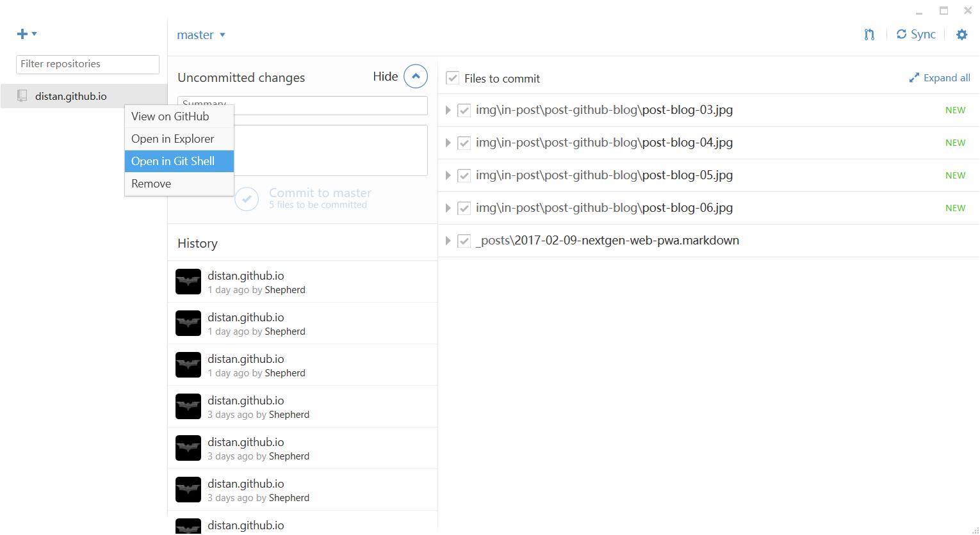Maximize the application window
The height and width of the screenshot is (535, 980).
pyautogui.click(x=943, y=10)
